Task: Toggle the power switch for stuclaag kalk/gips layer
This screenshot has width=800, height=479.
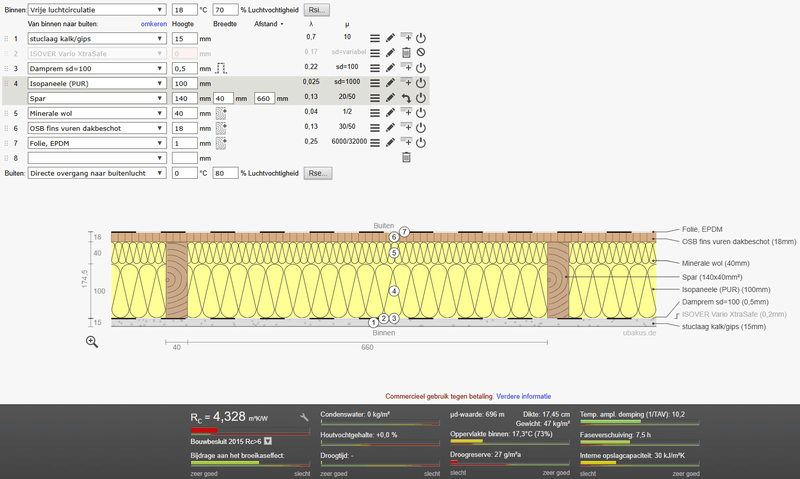Action: pyautogui.click(x=421, y=38)
